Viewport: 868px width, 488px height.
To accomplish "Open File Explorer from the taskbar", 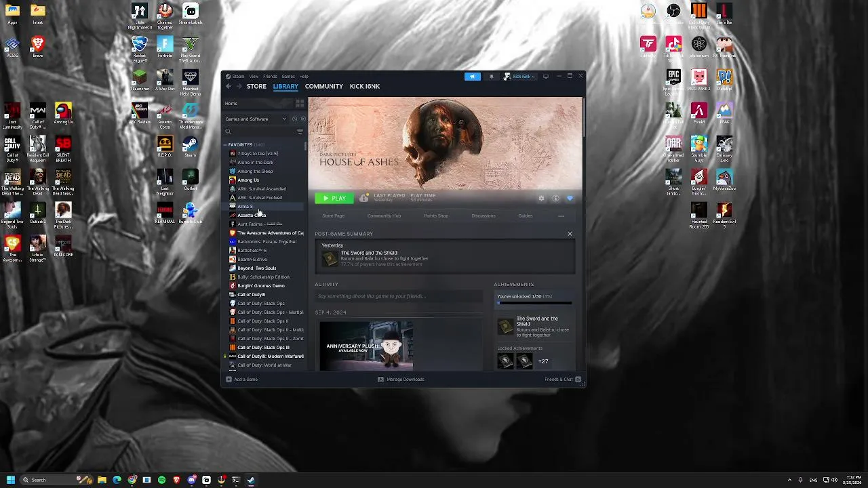I will tap(102, 480).
